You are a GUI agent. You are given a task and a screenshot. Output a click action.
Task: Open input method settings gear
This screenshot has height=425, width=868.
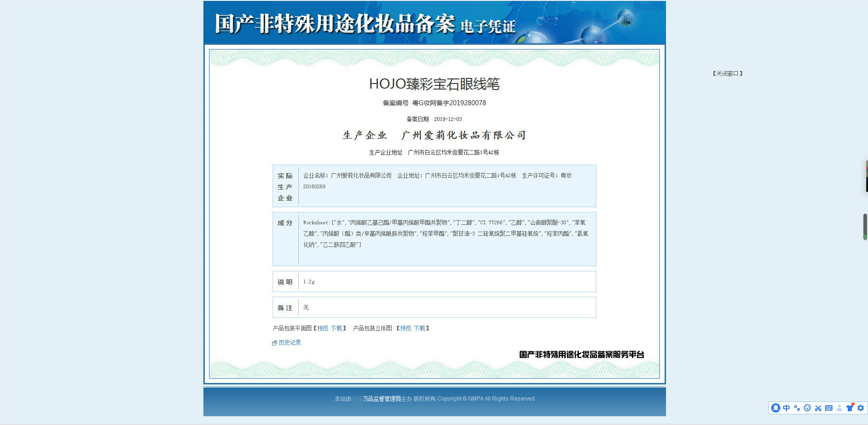click(x=861, y=408)
